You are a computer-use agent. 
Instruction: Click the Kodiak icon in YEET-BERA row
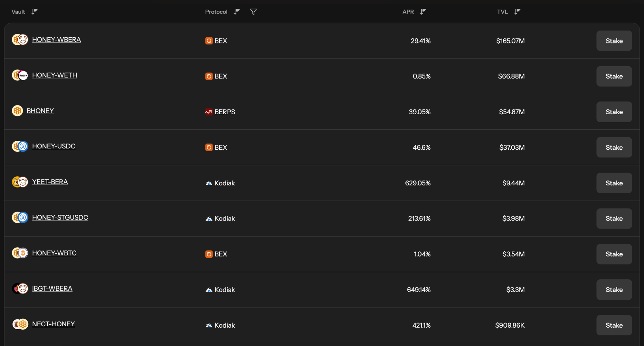(209, 183)
